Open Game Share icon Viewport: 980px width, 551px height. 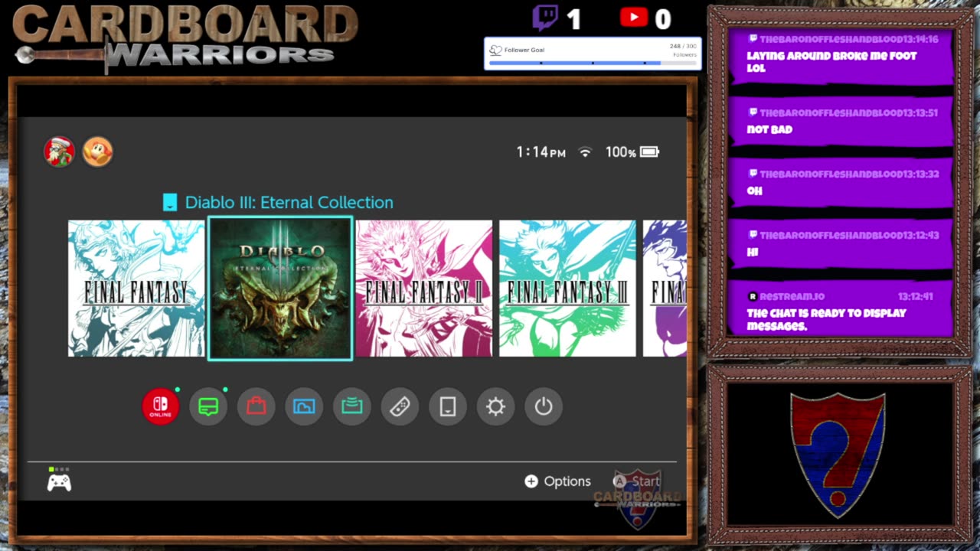[x=352, y=406]
